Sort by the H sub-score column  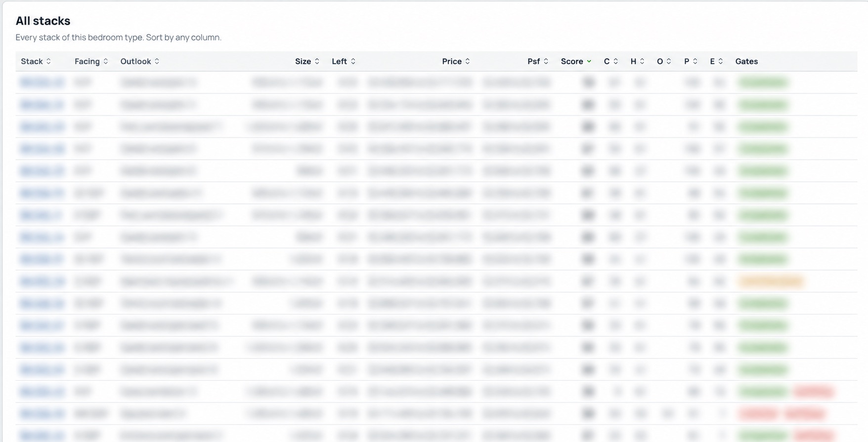pyautogui.click(x=638, y=61)
